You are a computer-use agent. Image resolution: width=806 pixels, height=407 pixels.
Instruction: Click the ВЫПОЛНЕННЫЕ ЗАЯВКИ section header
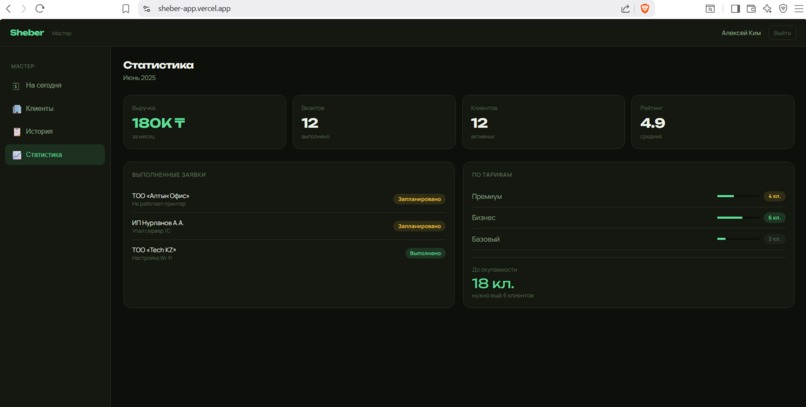coord(169,175)
